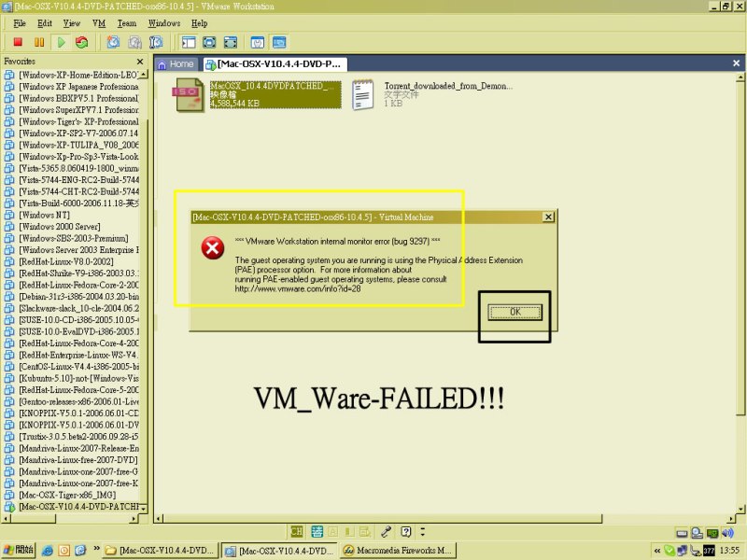Open the Edit menu

click(x=45, y=23)
